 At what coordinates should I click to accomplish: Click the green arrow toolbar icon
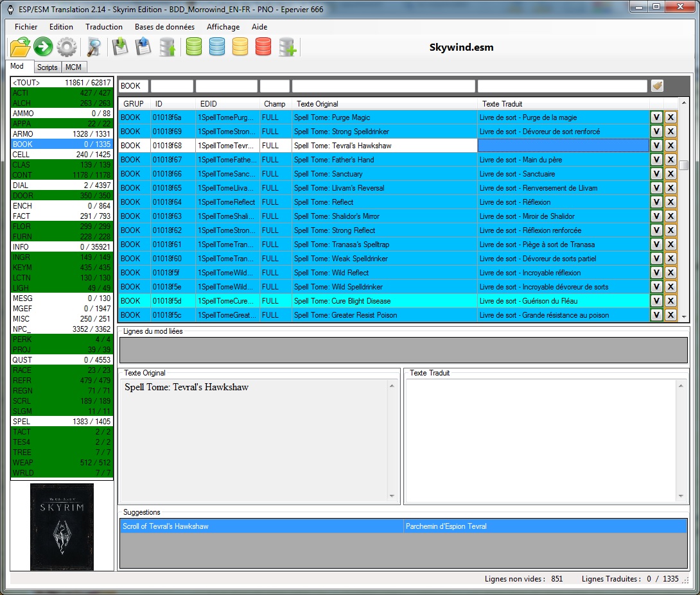coord(43,47)
